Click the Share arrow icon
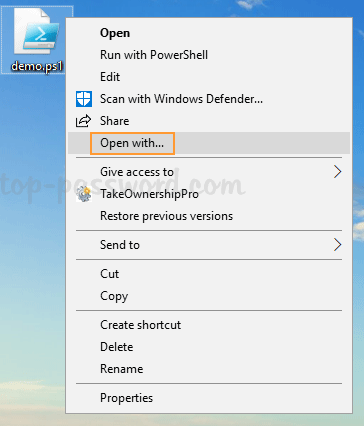This screenshot has width=364, height=426. coord(83,121)
